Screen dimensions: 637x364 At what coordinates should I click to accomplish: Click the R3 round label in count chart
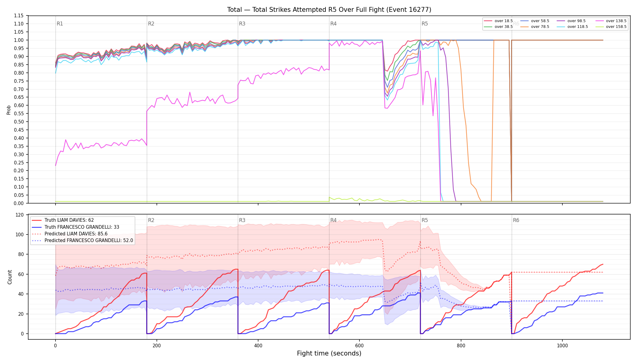pos(242,220)
